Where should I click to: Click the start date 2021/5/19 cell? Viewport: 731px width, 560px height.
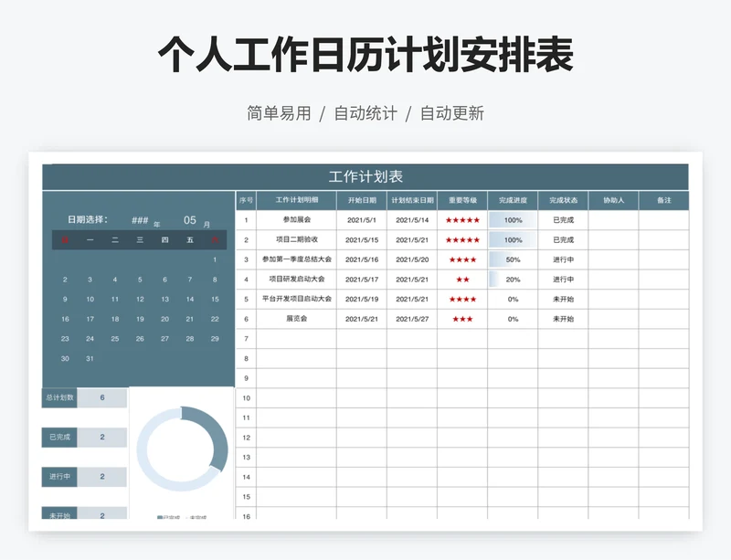pyautogui.click(x=362, y=299)
